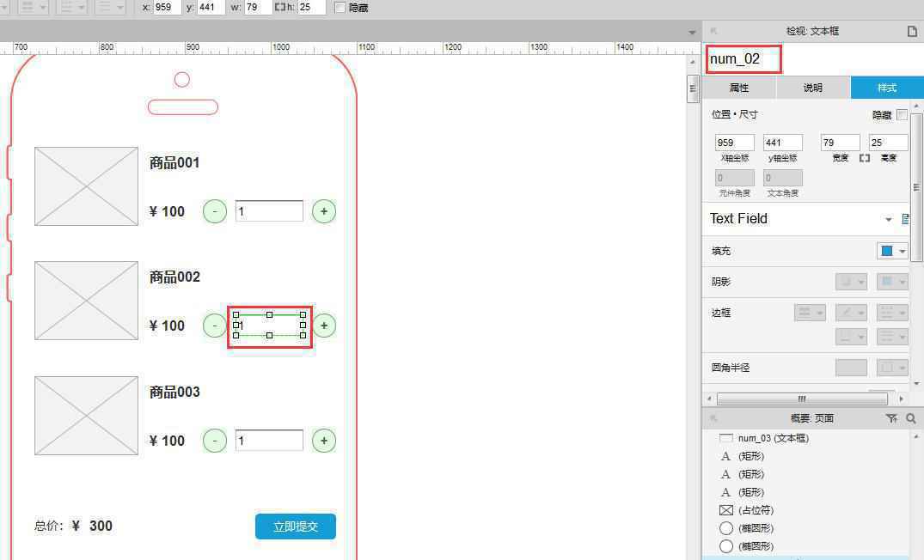Click the plus button for 商品003
This screenshot has height=560, width=924.
323,441
